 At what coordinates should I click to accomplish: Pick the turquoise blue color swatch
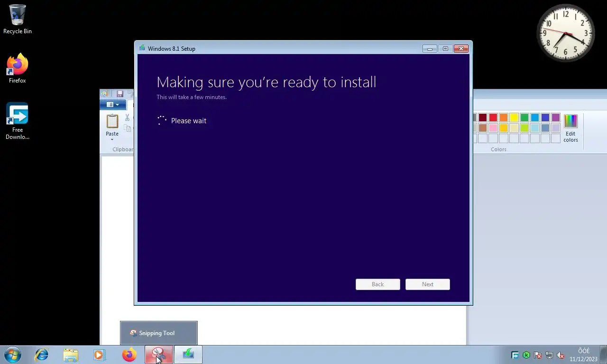(x=535, y=118)
